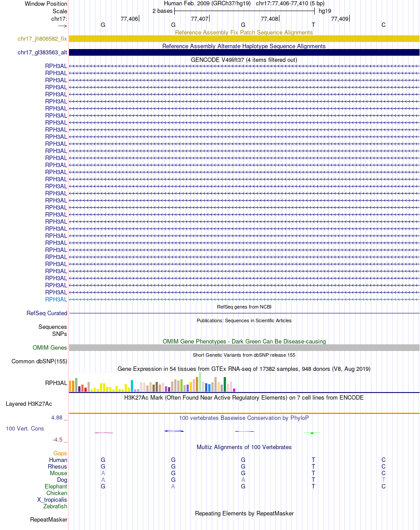Open Multiz Alignments of 100 Vertebrates title
Screen dimensions: 420x530
[244, 447]
